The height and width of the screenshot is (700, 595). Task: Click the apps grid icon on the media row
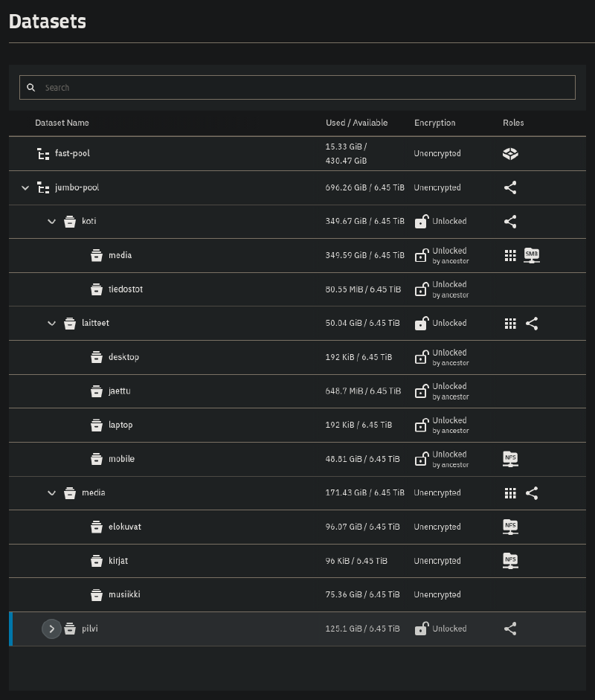click(x=510, y=492)
